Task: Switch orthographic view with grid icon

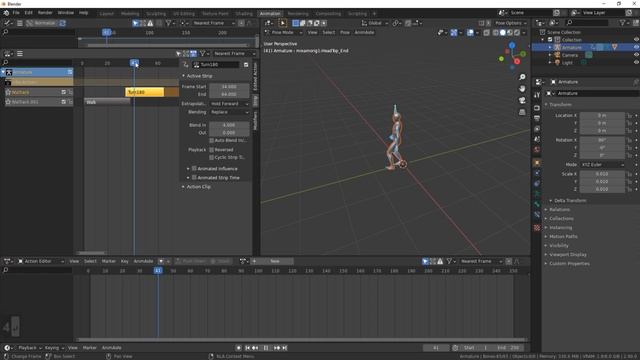Action: [x=522, y=111]
